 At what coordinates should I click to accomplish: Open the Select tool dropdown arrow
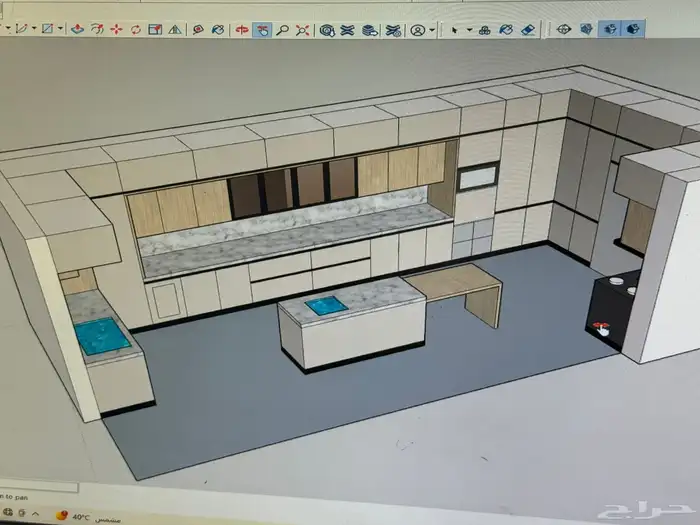click(468, 30)
